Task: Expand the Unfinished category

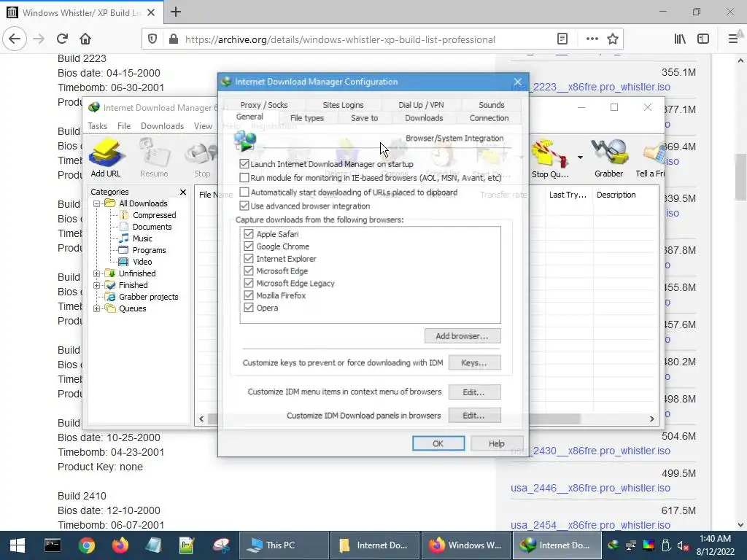Action: point(97,273)
